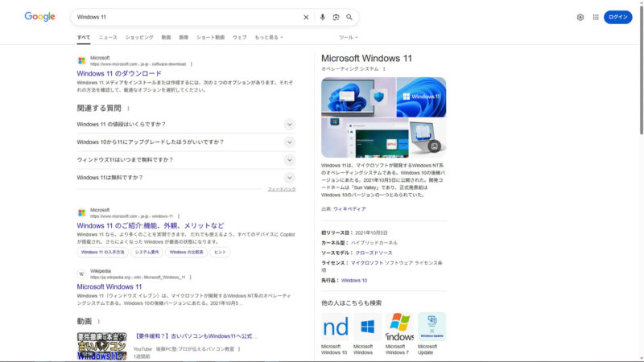
Task: Expand question Windows 11 の値段はいくらですか
Action: 290,125
